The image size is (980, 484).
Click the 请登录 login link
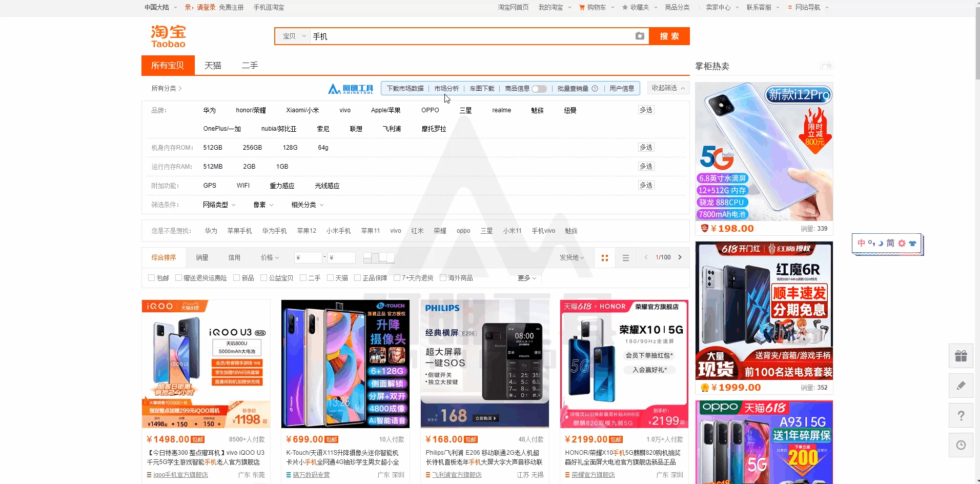206,7
